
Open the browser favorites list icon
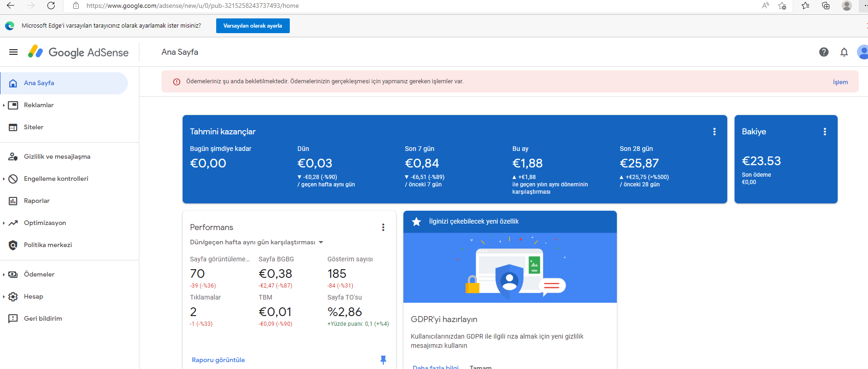coord(805,6)
